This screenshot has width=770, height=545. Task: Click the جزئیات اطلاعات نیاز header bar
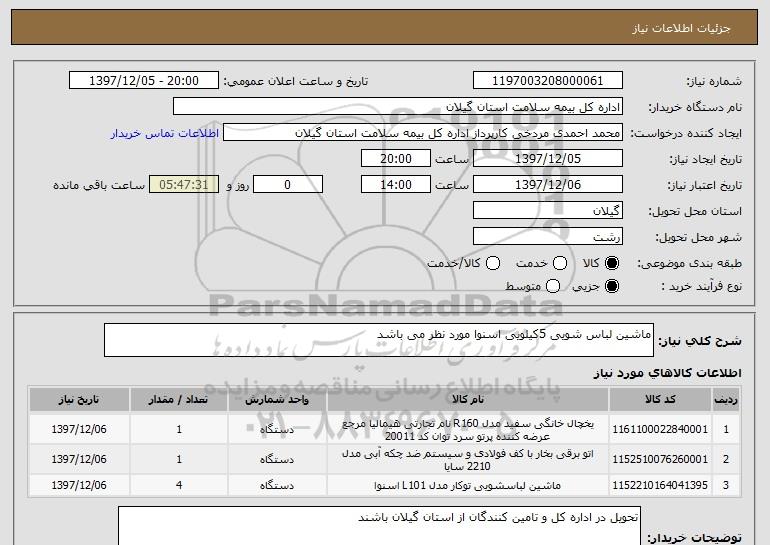(x=385, y=27)
